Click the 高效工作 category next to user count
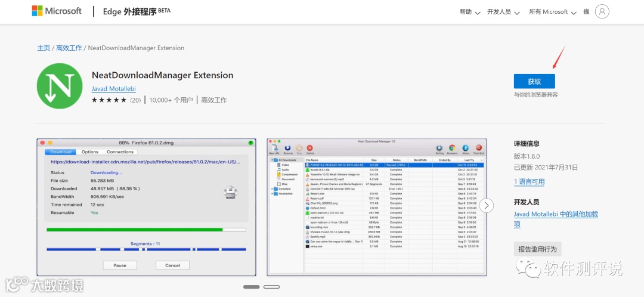The height and width of the screenshot is (297, 644). point(214,100)
